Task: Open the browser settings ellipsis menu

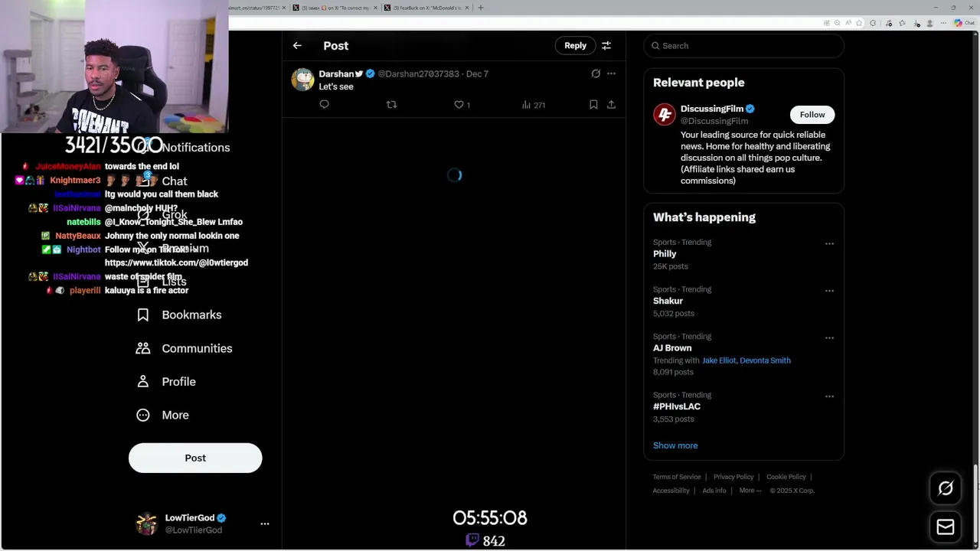Action: coord(944,23)
